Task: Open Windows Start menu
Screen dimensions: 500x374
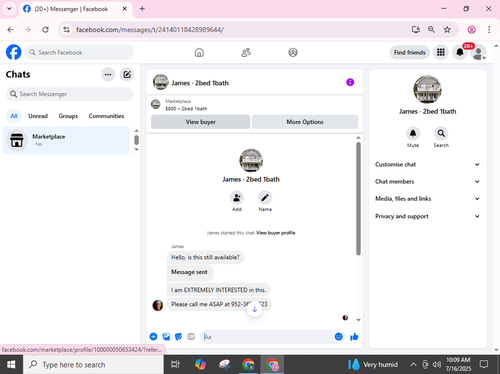Action: pos(11,365)
